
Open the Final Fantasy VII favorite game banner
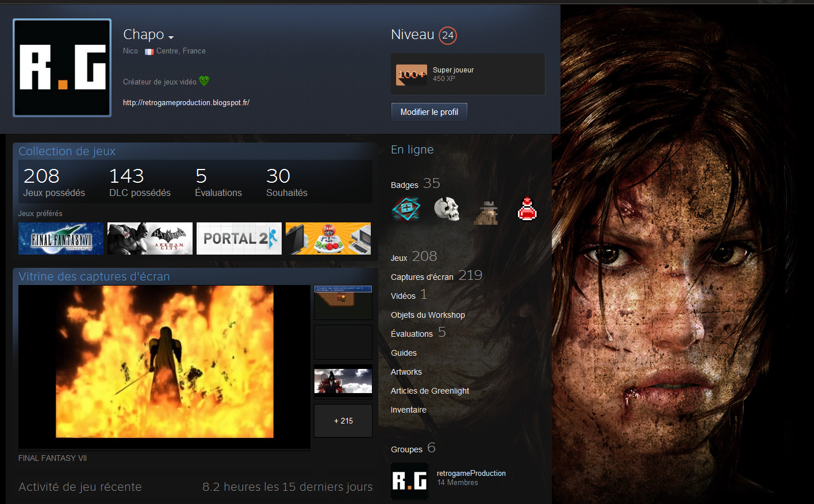click(61, 238)
